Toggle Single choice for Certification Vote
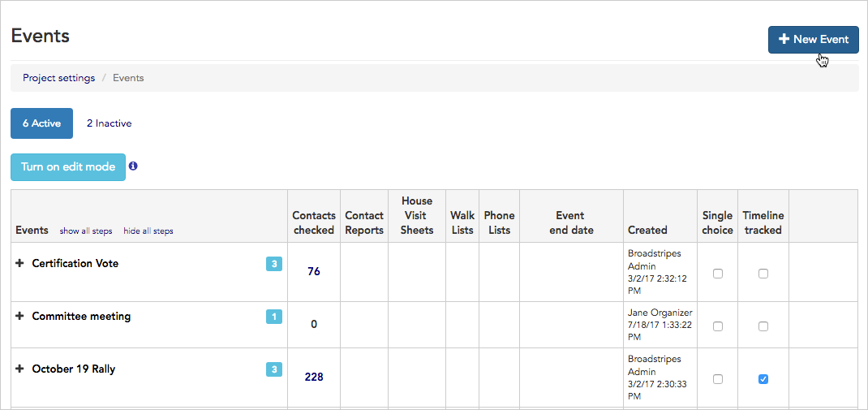 click(x=717, y=273)
